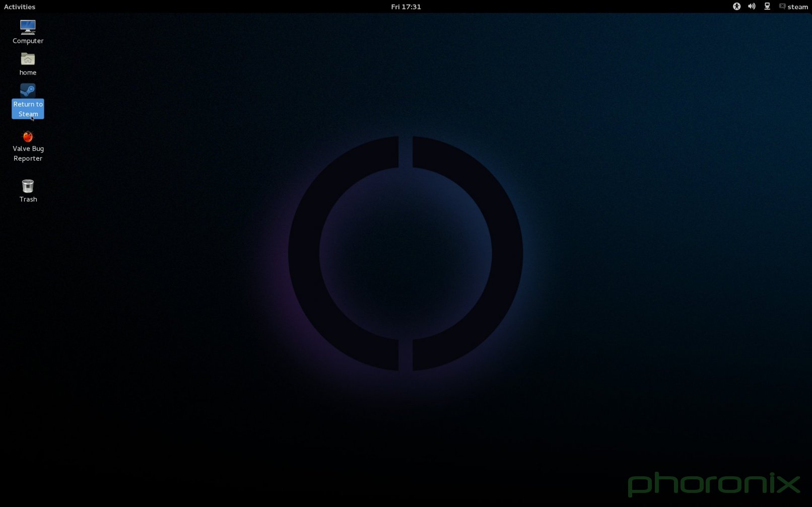Select the Trash can icon
The width and height of the screenshot is (812, 507).
click(x=28, y=186)
